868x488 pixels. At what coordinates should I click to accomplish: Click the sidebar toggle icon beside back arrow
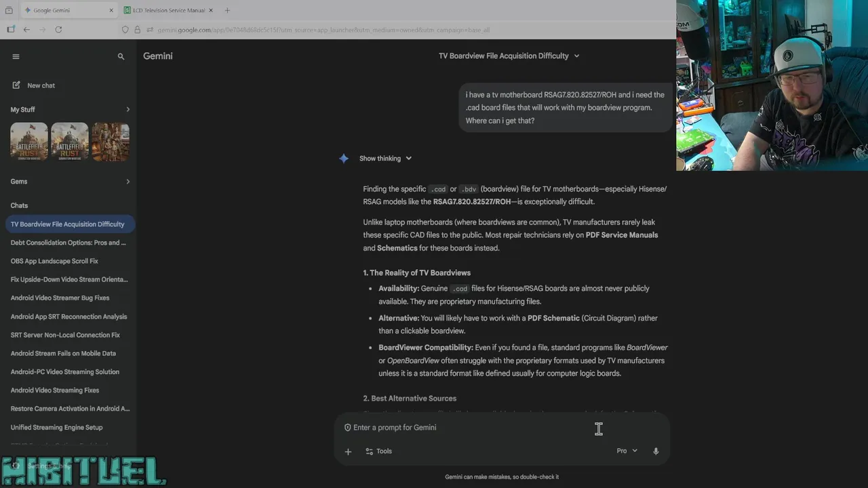click(10, 30)
